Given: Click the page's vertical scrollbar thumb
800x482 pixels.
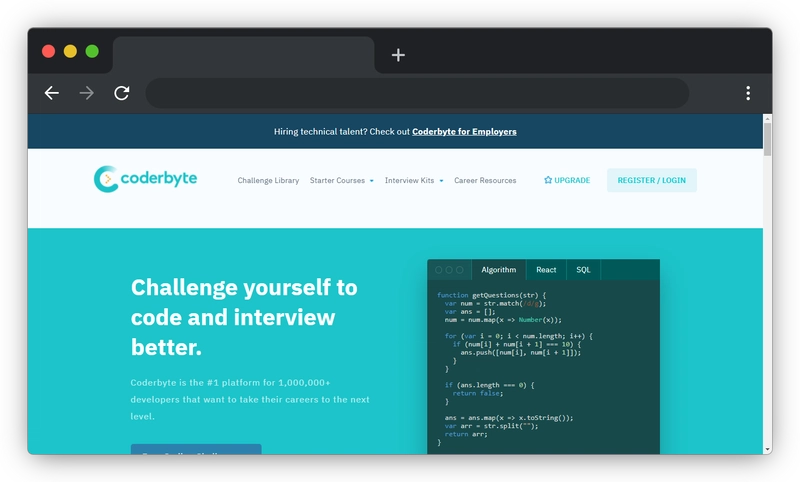Looking at the screenshot, I should pos(767,139).
